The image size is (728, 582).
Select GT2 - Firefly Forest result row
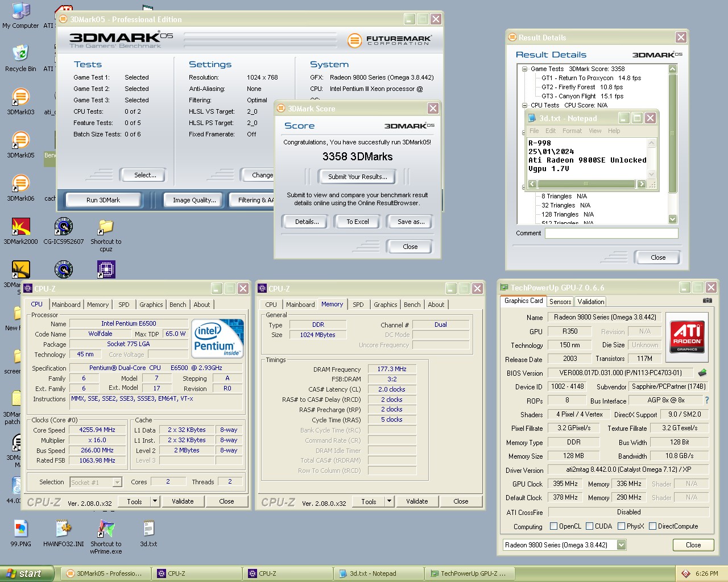tap(582, 87)
